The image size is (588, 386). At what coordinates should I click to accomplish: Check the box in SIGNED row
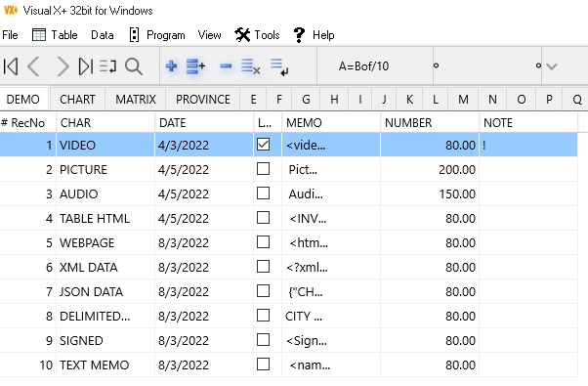coord(263,340)
